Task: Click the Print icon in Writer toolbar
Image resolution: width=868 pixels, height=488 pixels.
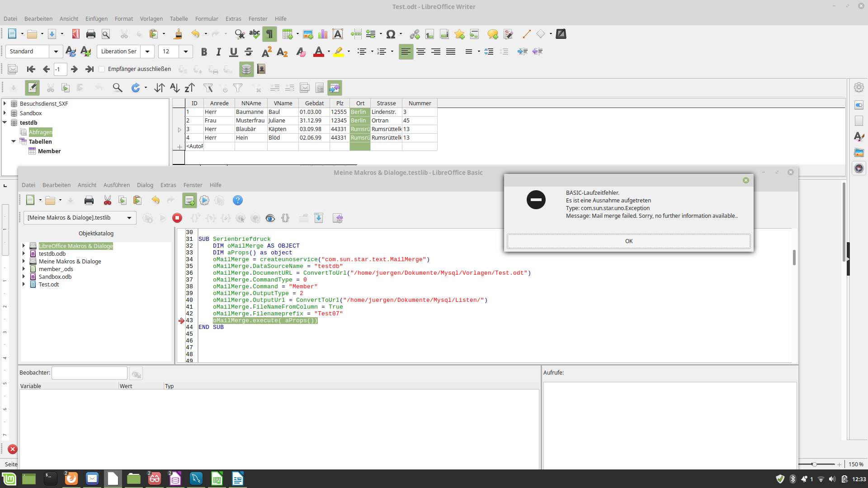Action: click(91, 34)
